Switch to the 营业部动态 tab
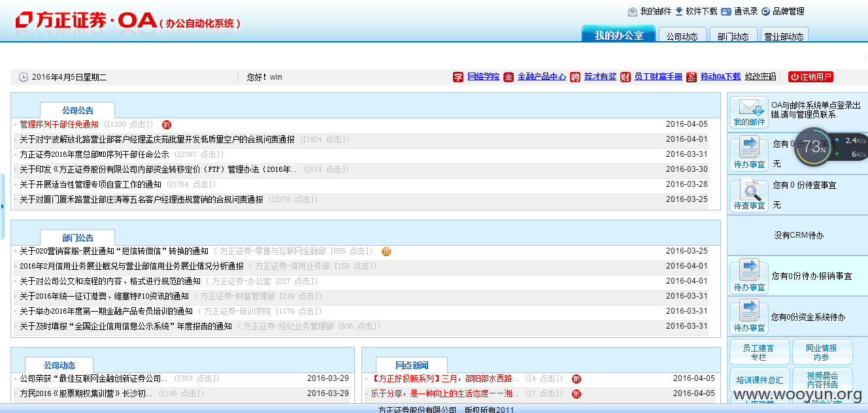Screen dimensions: 868x413 pos(784,36)
